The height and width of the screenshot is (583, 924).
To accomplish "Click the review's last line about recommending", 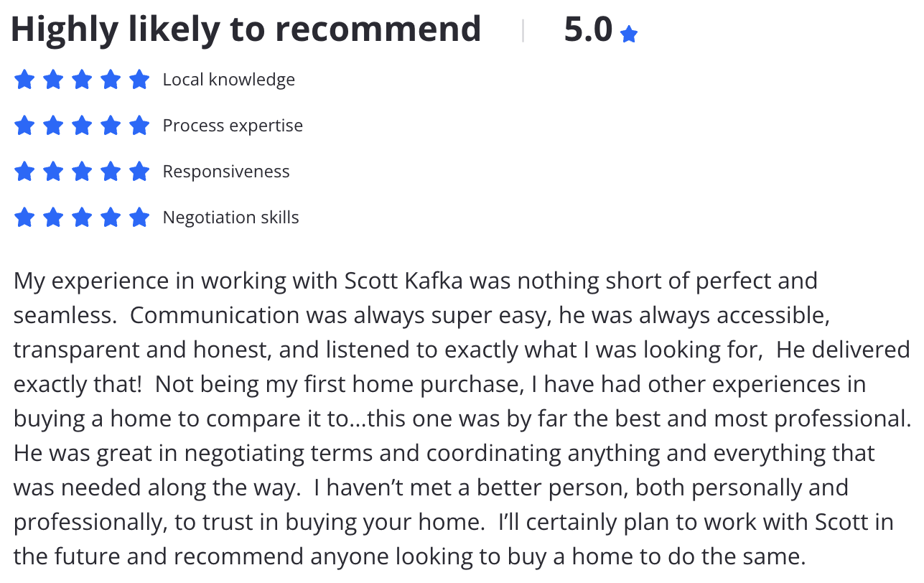I will click(407, 556).
